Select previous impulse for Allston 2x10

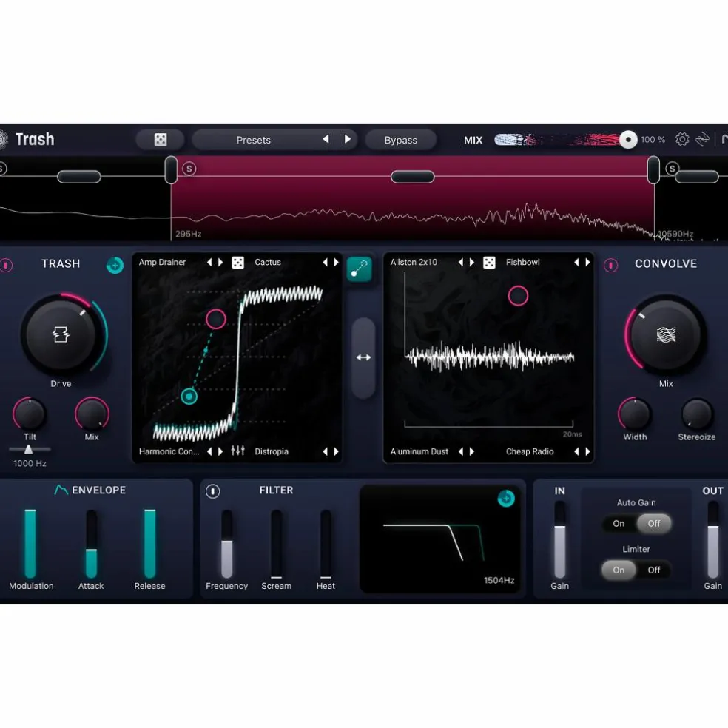tap(461, 263)
